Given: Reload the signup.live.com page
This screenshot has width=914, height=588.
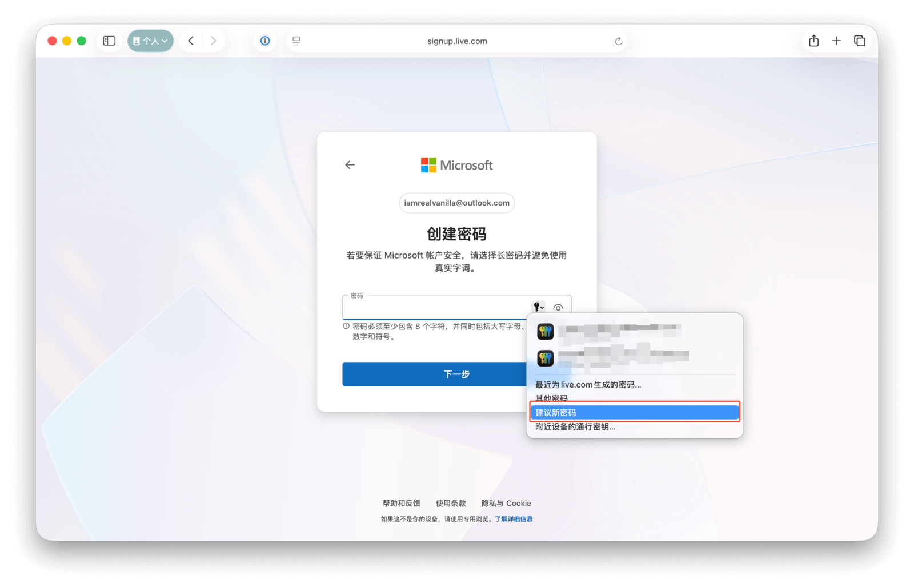Looking at the screenshot, I should (618, 41).
